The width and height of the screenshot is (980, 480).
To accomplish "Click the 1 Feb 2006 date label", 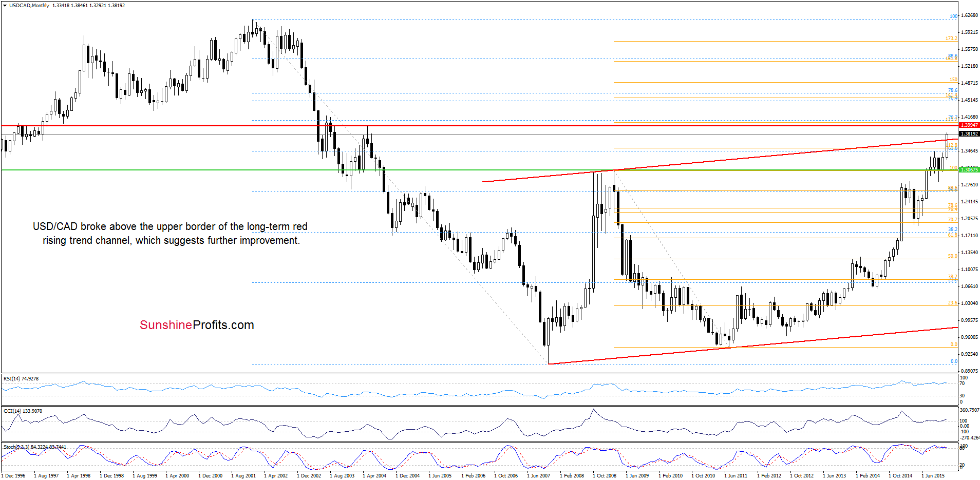I will 473,476.
